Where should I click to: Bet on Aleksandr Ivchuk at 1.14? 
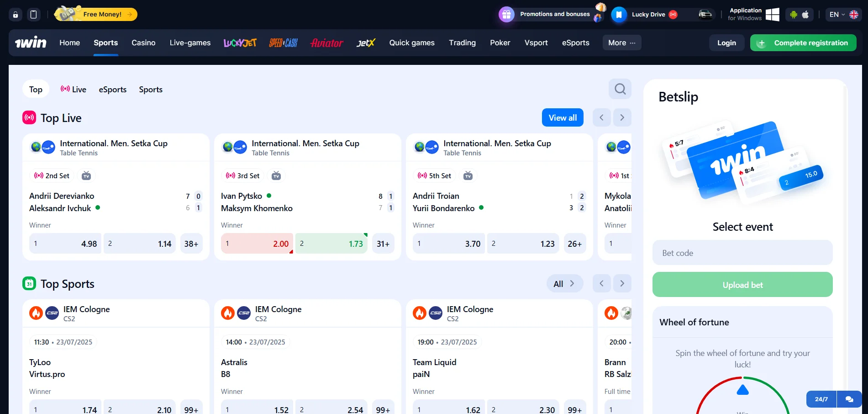(x=140, y=244)
